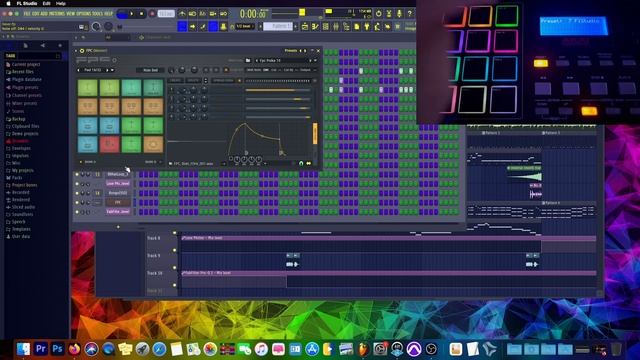Click the 0:00:00 time display
Viewport: 640px width, 360px height.
(253, 14)
